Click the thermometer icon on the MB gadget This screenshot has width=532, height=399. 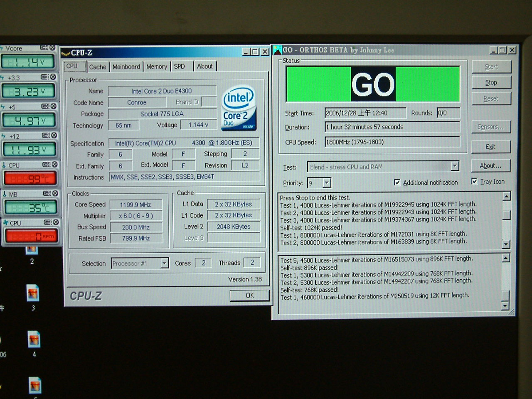[x=4, y=194]
